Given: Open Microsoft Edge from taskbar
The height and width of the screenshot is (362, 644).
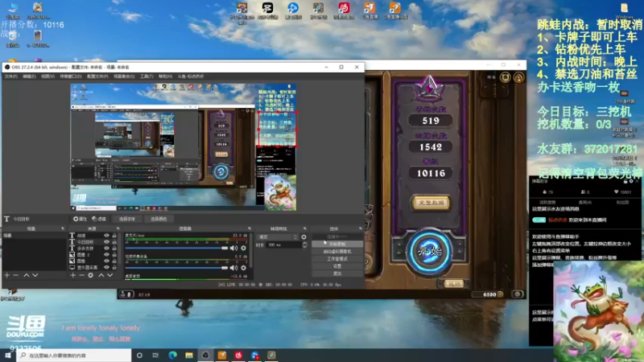Looking at the screenshot, I should coord(172,355).
